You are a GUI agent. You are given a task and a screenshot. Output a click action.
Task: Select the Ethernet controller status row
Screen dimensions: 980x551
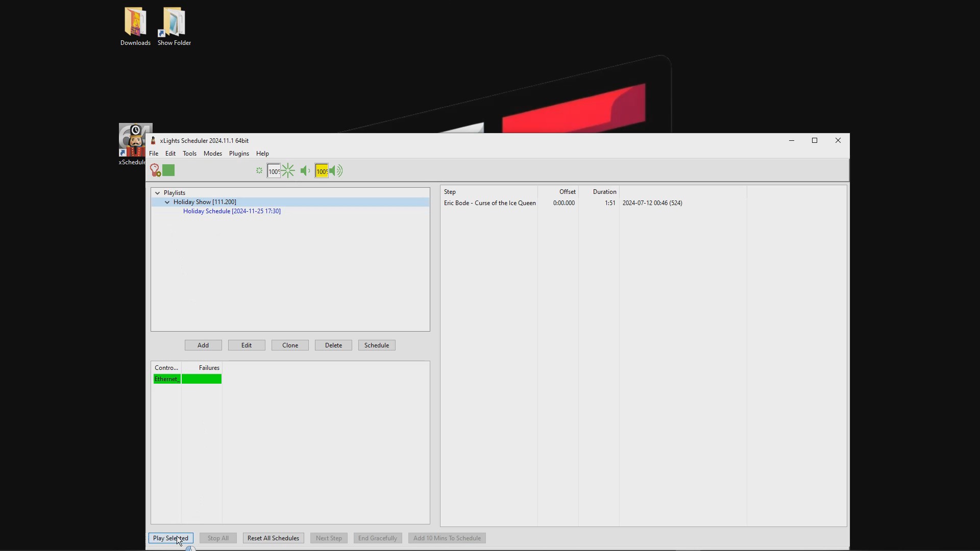[x=187, y=379]
